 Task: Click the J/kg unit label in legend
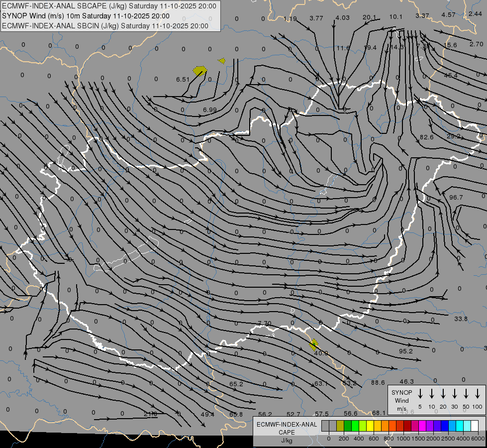(x=287, y=441)
